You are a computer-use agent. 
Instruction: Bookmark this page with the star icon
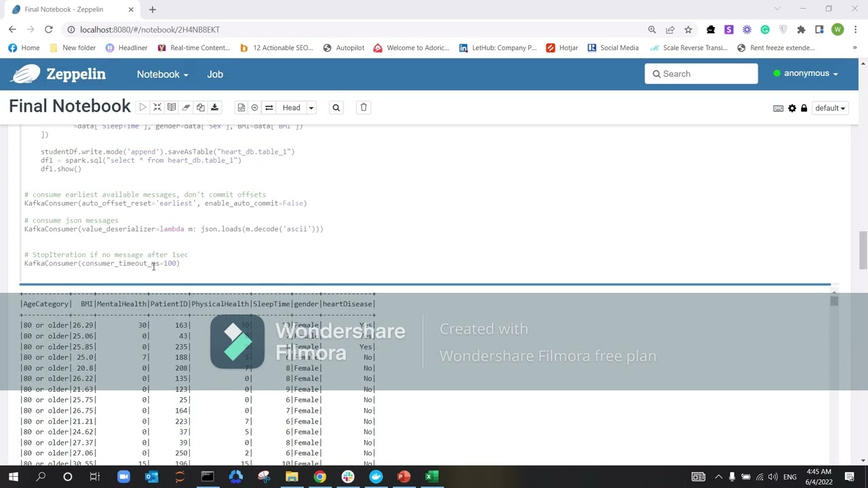[x=688, y=29]
